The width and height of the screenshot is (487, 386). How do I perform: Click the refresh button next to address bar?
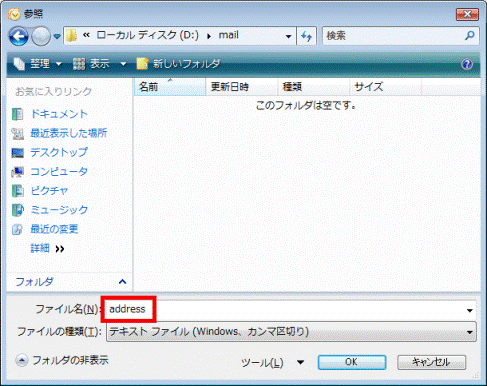tap(306, 36)
